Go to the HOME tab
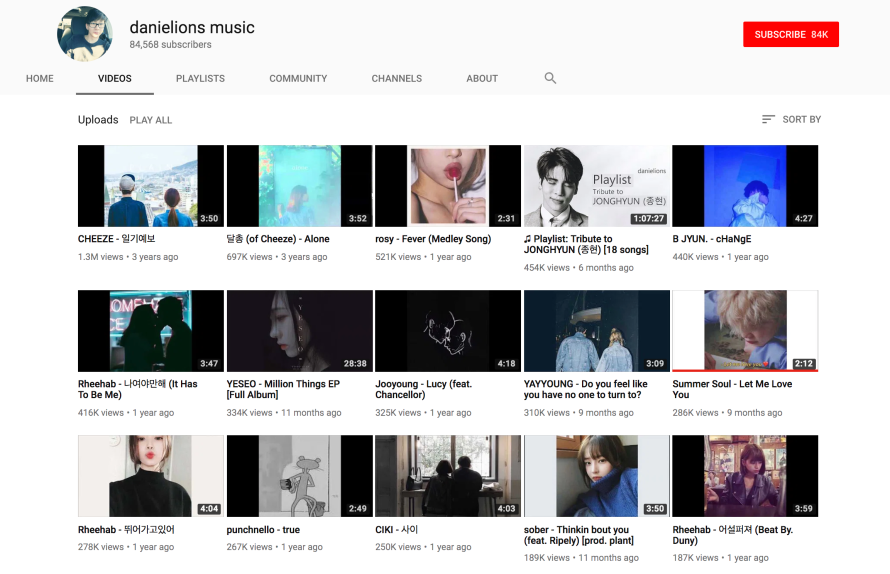The width and height of the screenshot is (890, 574). tap(40, 78)
